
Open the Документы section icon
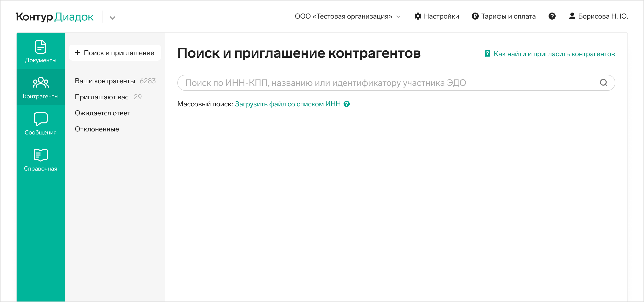point(41,47)
